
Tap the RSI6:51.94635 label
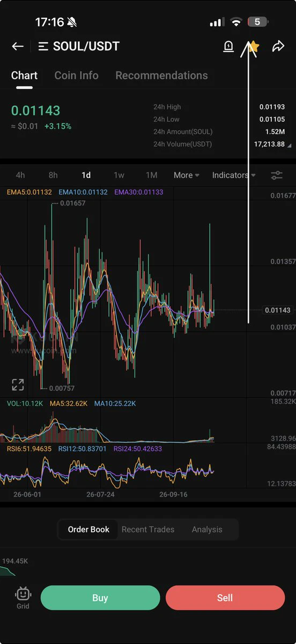29,449
